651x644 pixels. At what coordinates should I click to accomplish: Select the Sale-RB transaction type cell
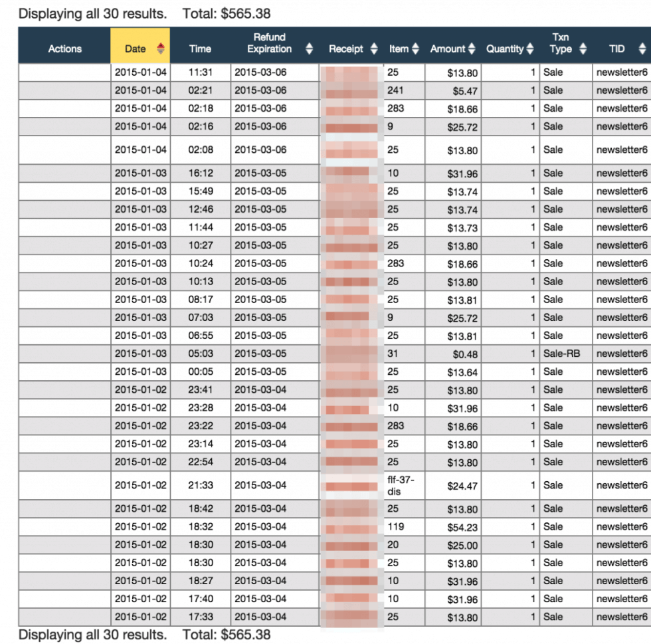point(561,354)
